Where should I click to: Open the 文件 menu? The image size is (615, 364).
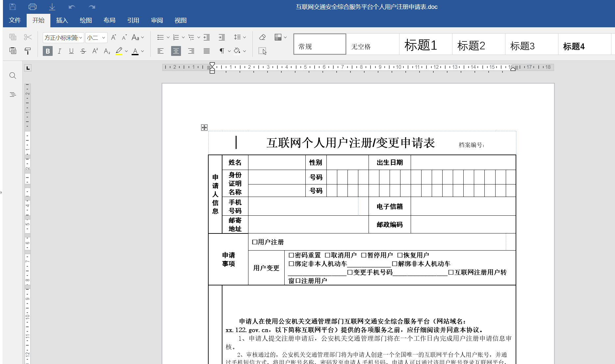pos(15,20)
